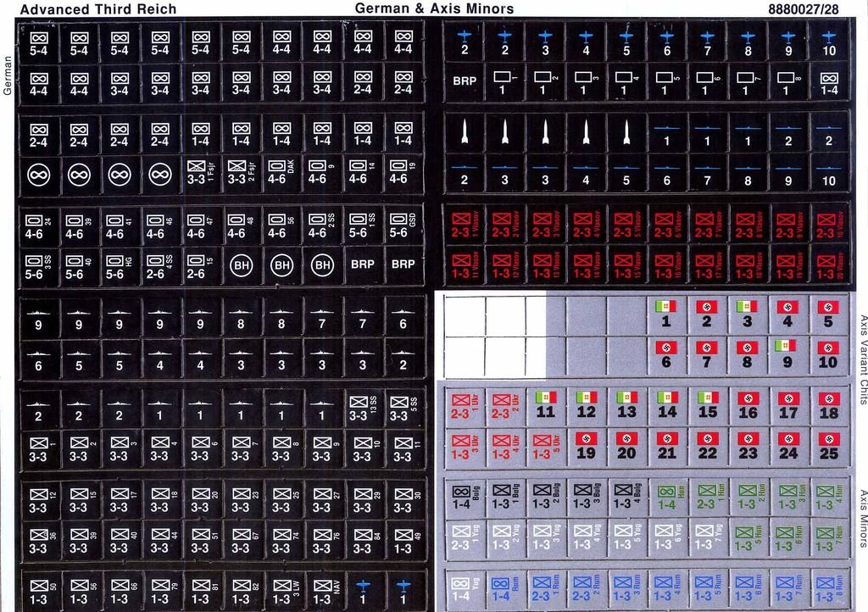Pick the blue airplane counter numbered 7

click(708, 42)
